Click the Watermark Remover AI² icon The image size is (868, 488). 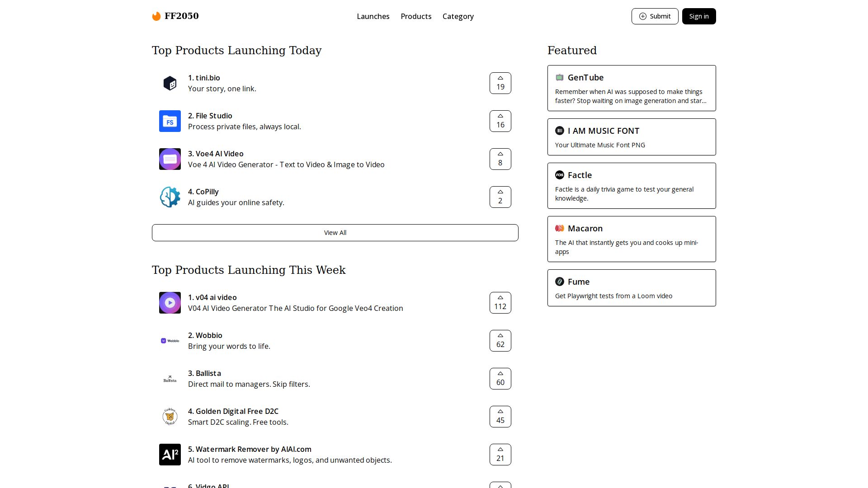pos(170,455)
